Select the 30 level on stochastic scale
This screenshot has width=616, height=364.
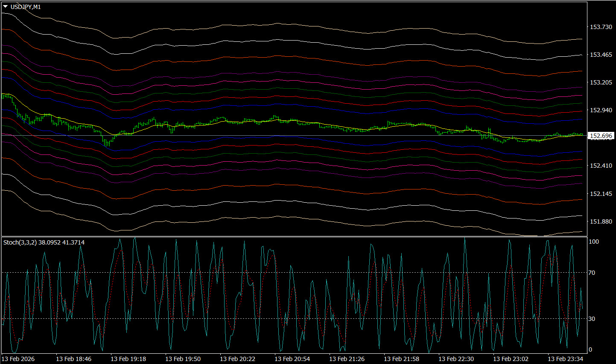(x=592, y=319)
